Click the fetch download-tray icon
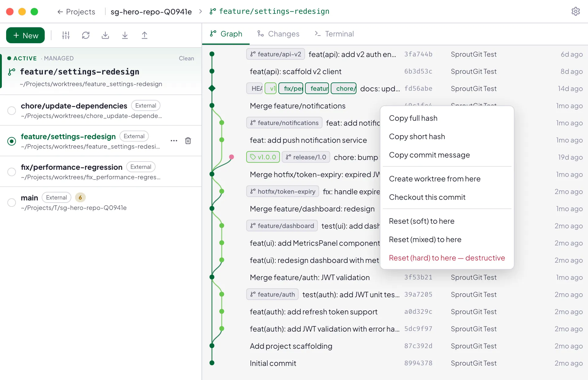588x380 pixels. click(105, 35)
